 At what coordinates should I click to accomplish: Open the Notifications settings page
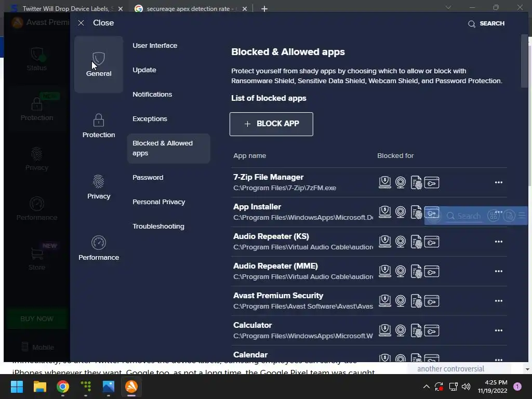[152, 95]
